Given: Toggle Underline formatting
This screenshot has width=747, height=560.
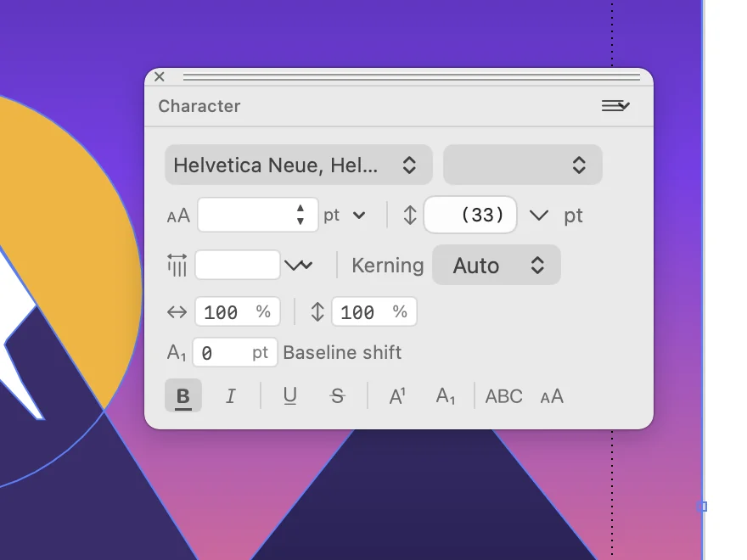Looking at the screenshot, I should click(290, 395).
